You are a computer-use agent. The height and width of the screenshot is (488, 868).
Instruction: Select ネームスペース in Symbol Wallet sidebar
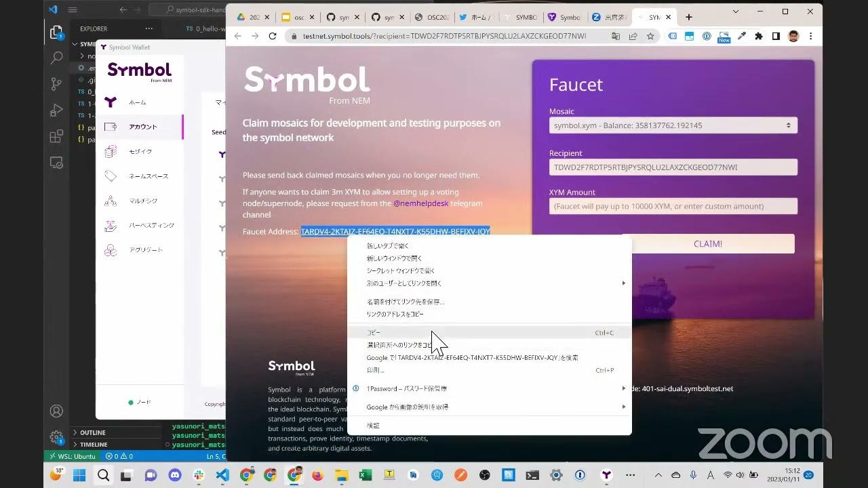[x=140, y=176]
